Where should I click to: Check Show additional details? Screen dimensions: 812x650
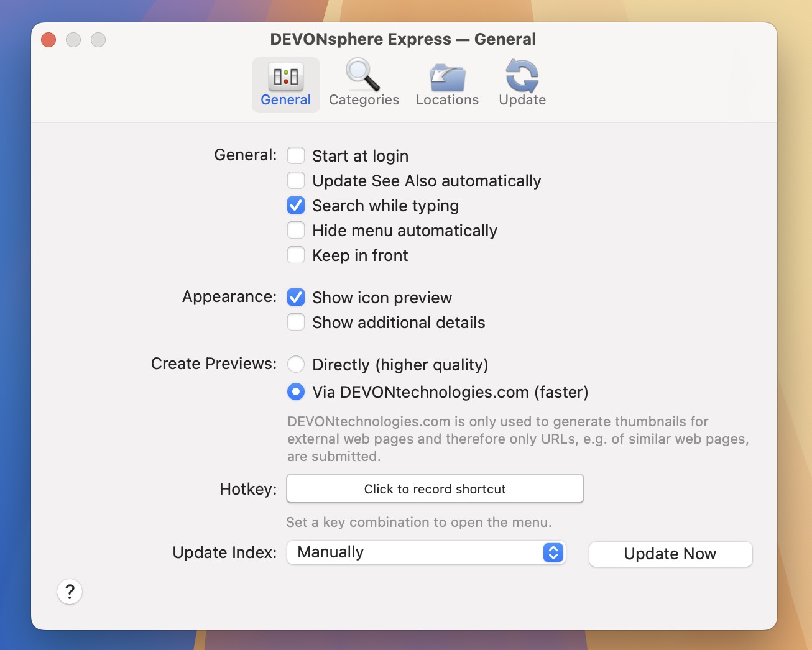(296, 322)
